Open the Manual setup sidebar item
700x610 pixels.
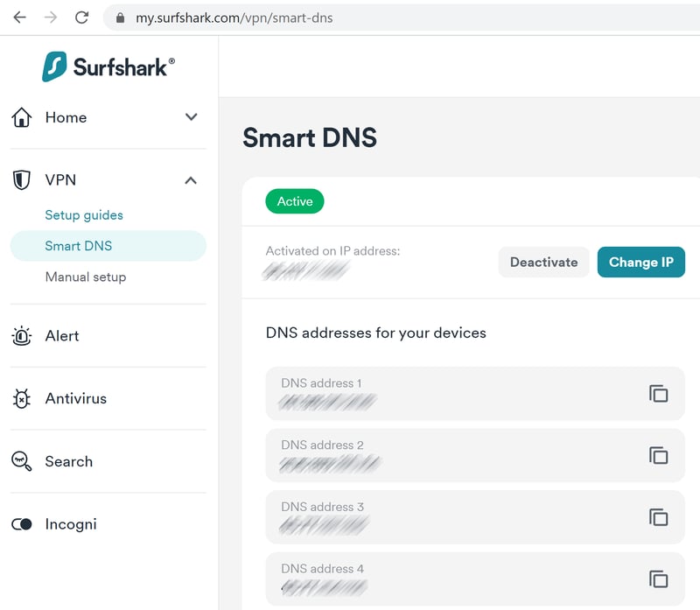click(x=86, y=277)
